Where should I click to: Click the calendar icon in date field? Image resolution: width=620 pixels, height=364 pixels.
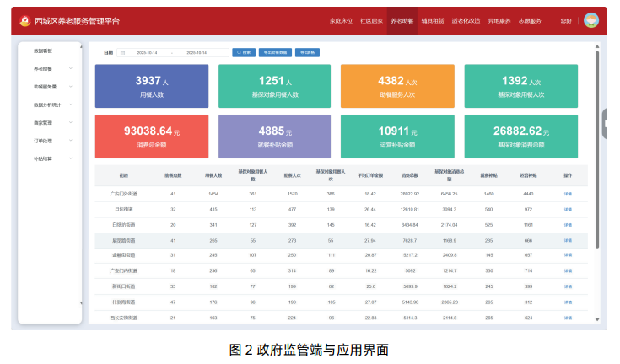[123, 52]
